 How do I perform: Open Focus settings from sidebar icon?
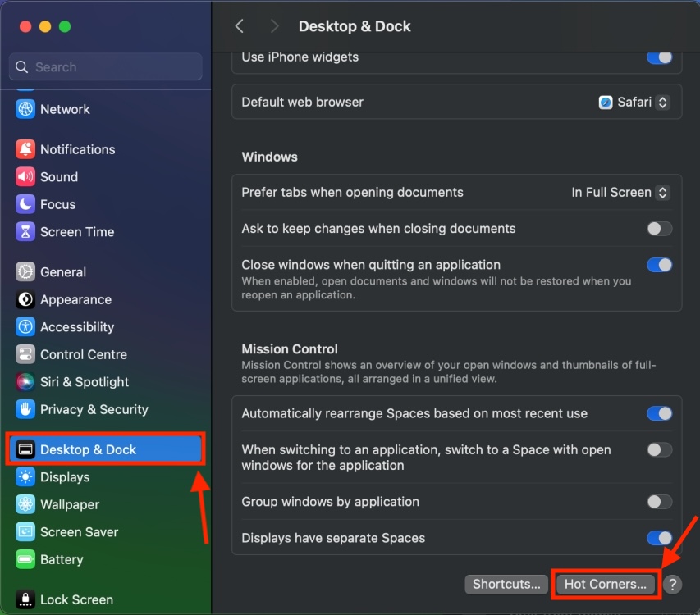pos(25,204)
